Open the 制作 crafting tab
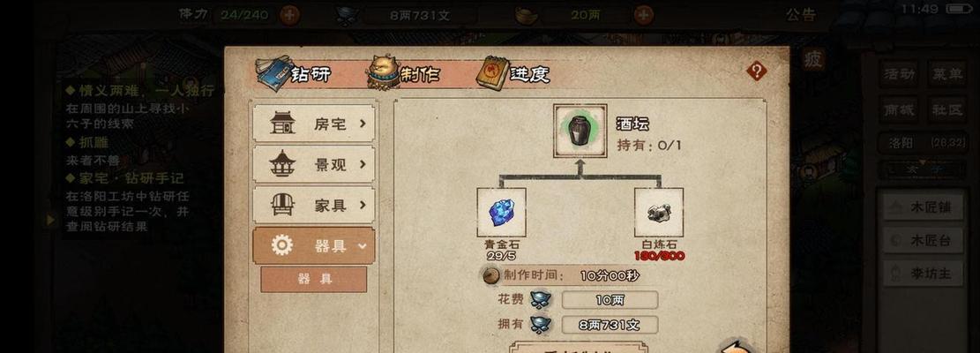 pos(404,74)
